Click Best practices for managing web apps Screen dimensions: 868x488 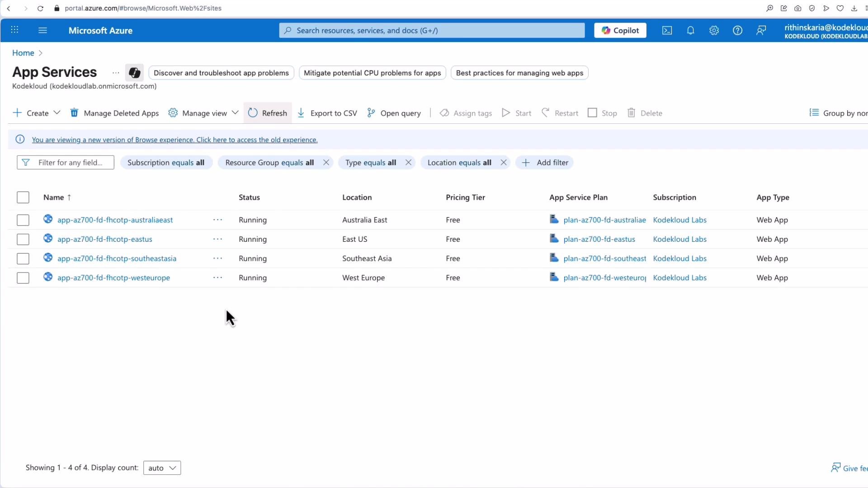pos(519,73)
